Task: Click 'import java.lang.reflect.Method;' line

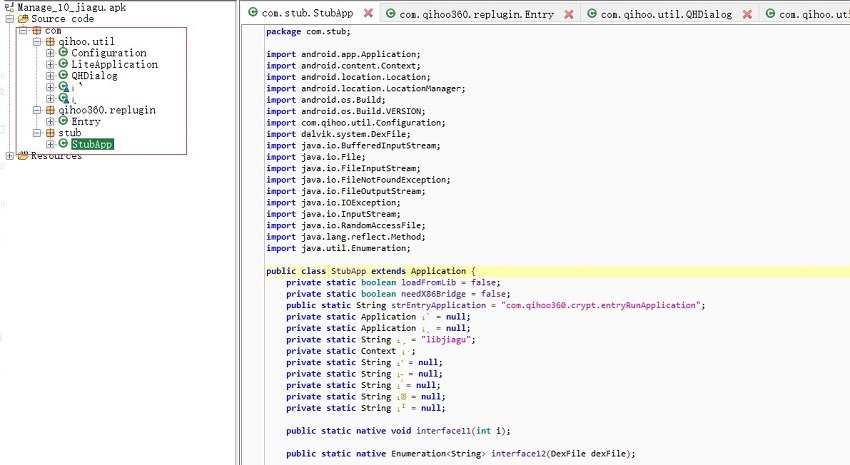Action: pos(345,237)
